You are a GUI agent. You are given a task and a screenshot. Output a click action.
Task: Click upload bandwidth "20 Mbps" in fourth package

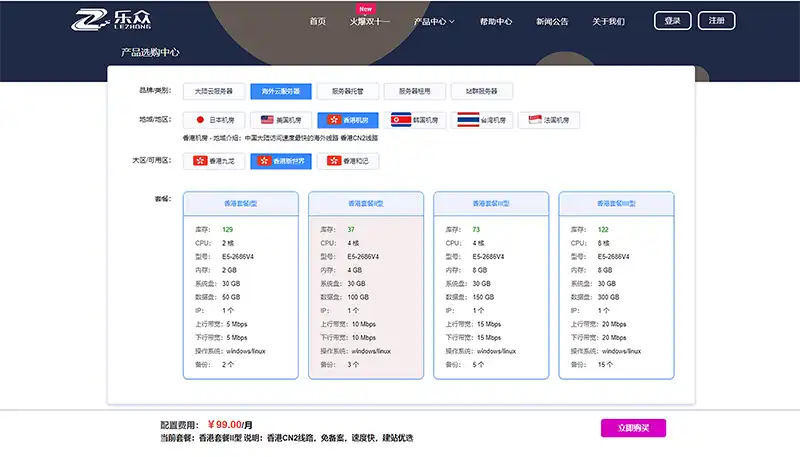[x=614, y=324]
